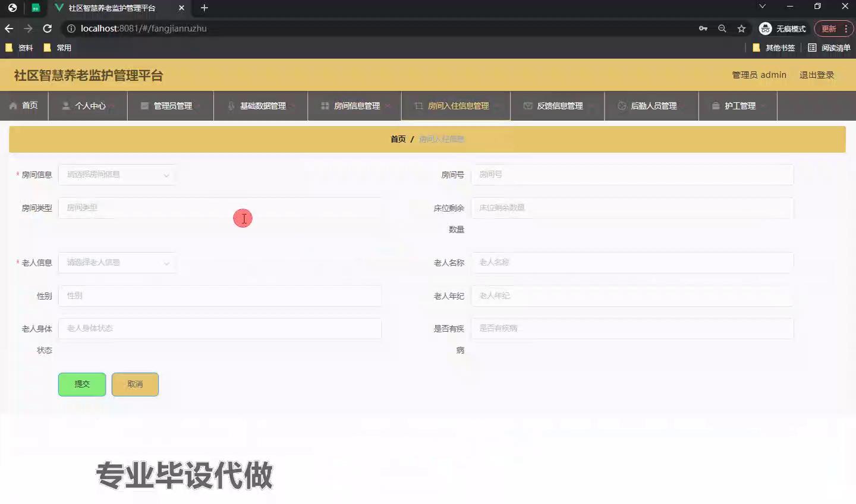Select the 管理员管理 icon in the navbar
The width and height of the screenshot is (856, 504).
[x=144, y=105]
